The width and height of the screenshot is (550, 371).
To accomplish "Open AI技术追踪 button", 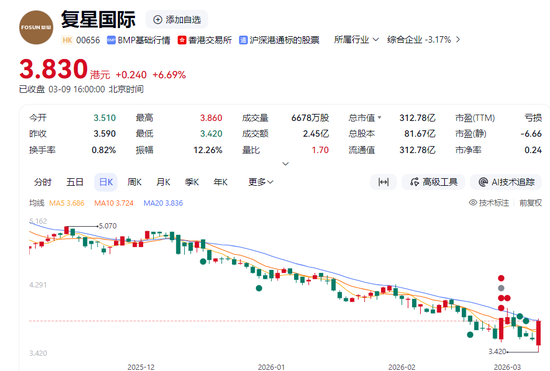I will (506, 182).
